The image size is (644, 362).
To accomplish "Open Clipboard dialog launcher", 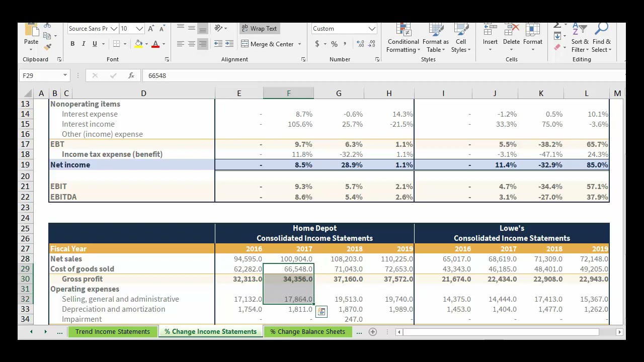I will click(59, 60).
